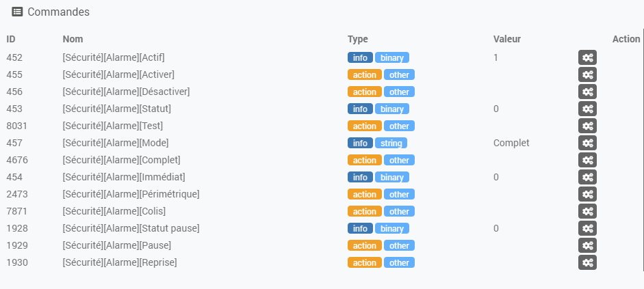Screen dimensions: 644x289
Task: Click the string tag on Mode row
Action: point(391,143)
